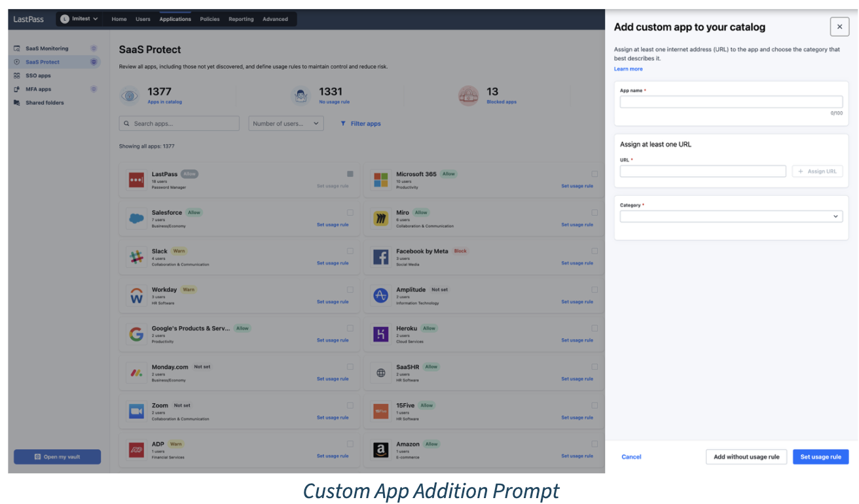The height and width of the screenshot is (504, 859).
Task: Open the lmitest account dropdown
Action: point(79,19)
